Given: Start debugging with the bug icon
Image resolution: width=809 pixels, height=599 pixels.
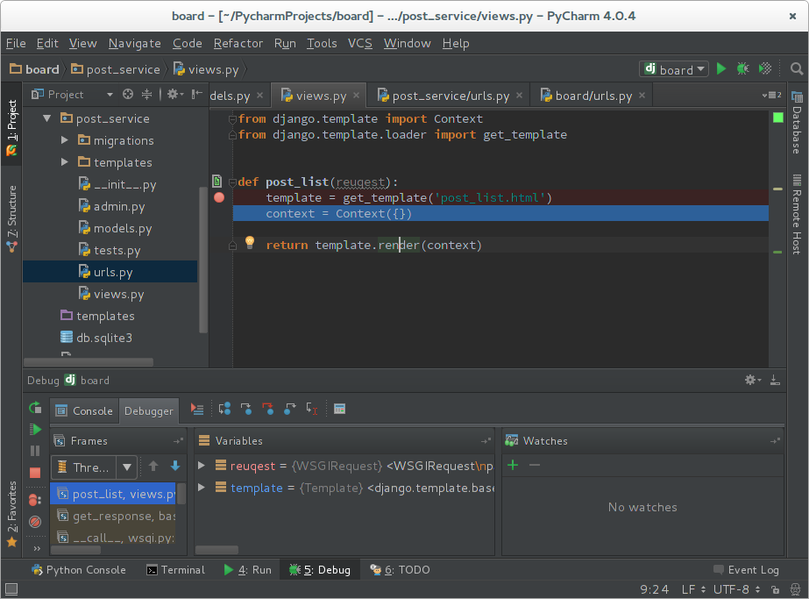Looking at the screenshot, I should click(742, 69).
